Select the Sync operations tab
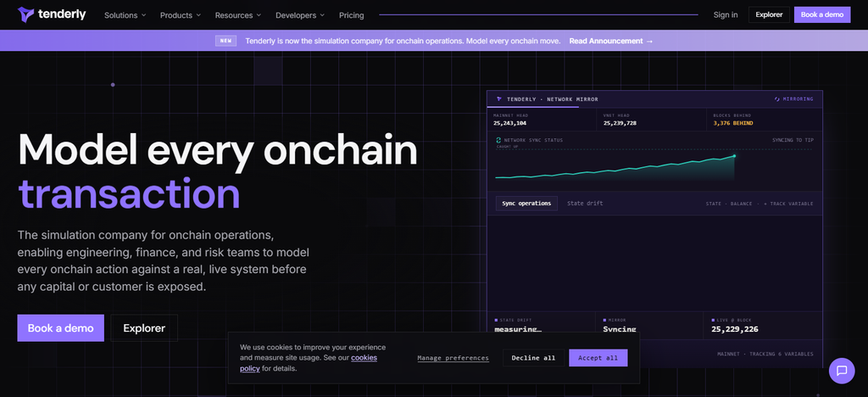The image size is (868, 397). tap(526, 204)
